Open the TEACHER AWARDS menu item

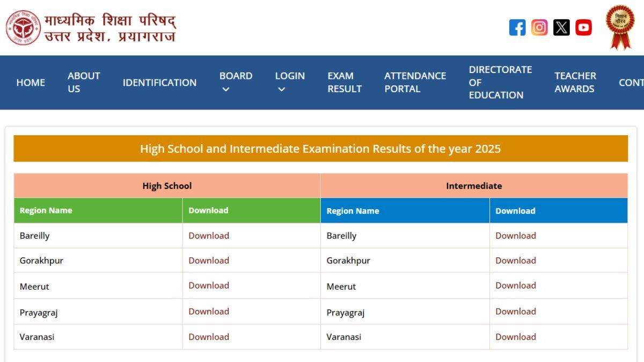click(575, 82)
